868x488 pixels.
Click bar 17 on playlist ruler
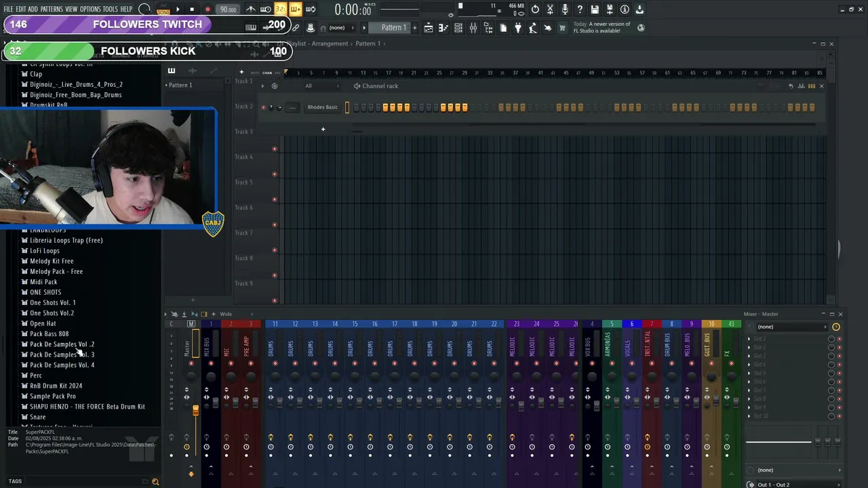tap(388, 73)
